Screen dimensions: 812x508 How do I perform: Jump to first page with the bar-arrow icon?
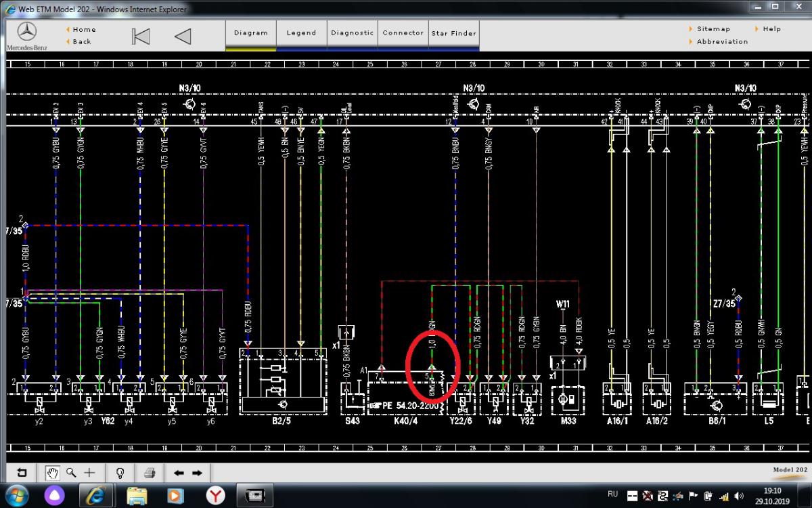click(141, 36)
